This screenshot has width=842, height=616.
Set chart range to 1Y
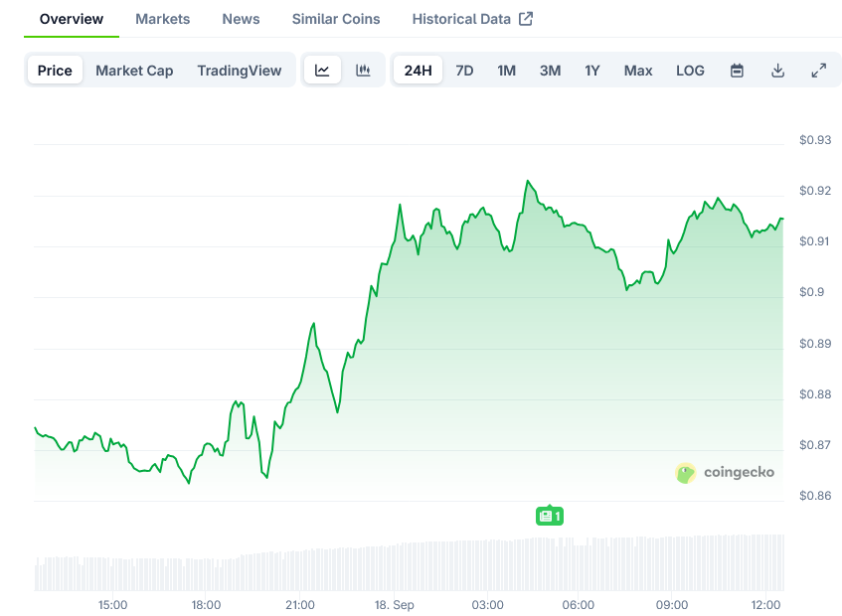pos(592,71)
